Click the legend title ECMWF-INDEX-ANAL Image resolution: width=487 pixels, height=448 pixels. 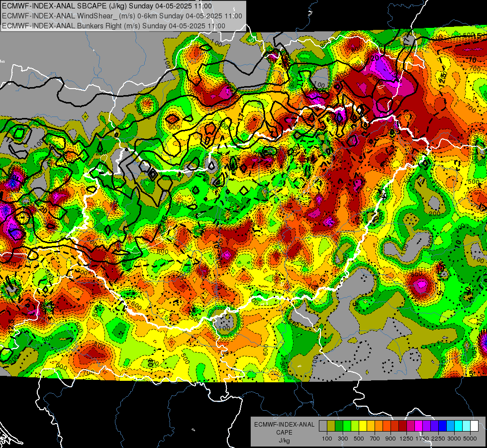284,425
